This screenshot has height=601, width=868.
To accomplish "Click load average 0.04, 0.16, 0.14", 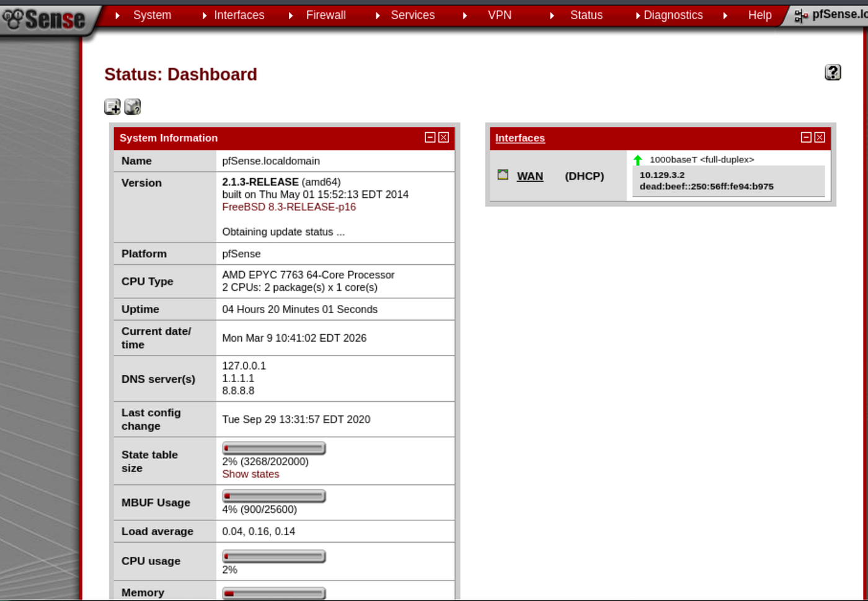I will pos(259,532).
